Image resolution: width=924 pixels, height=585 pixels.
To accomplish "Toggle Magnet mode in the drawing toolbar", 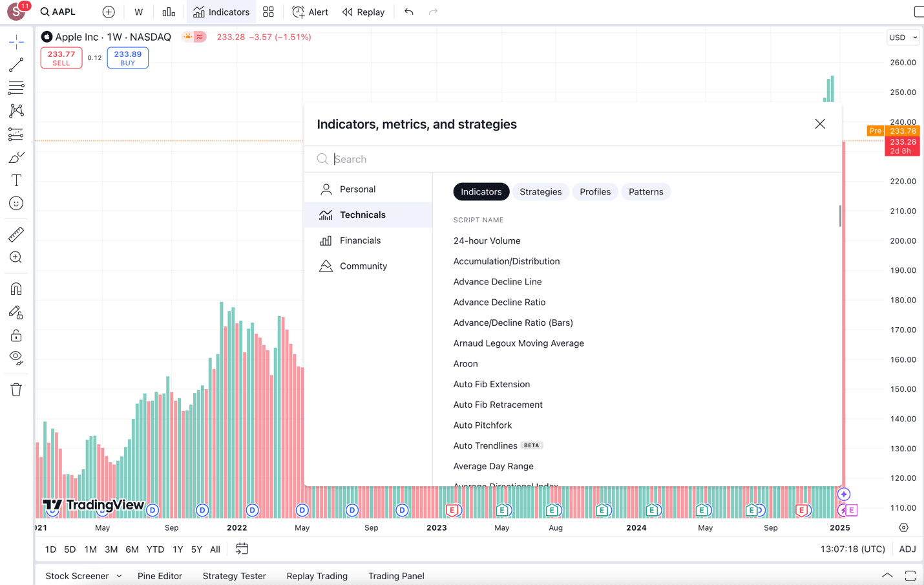I will click(x=16, y=288).
